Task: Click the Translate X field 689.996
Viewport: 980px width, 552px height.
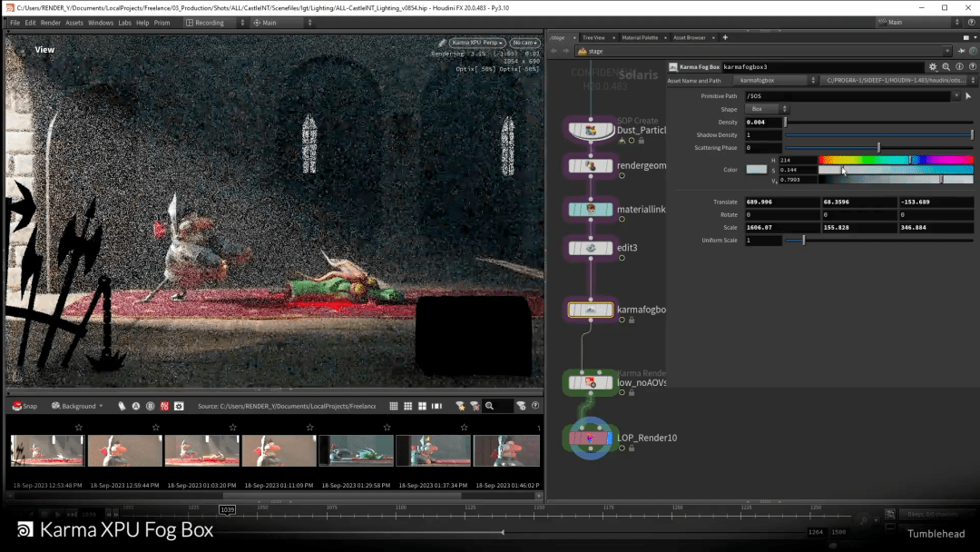Action: click(x=782, y=202)
